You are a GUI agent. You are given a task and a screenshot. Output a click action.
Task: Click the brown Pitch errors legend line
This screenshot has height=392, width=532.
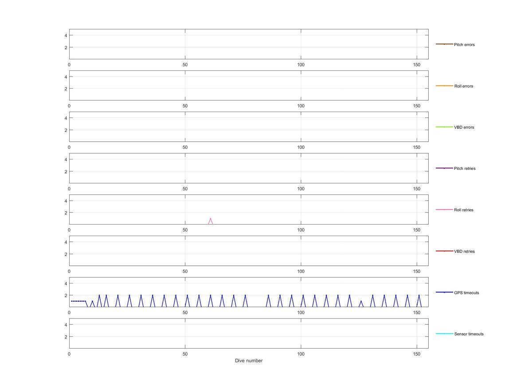point(444,44)
